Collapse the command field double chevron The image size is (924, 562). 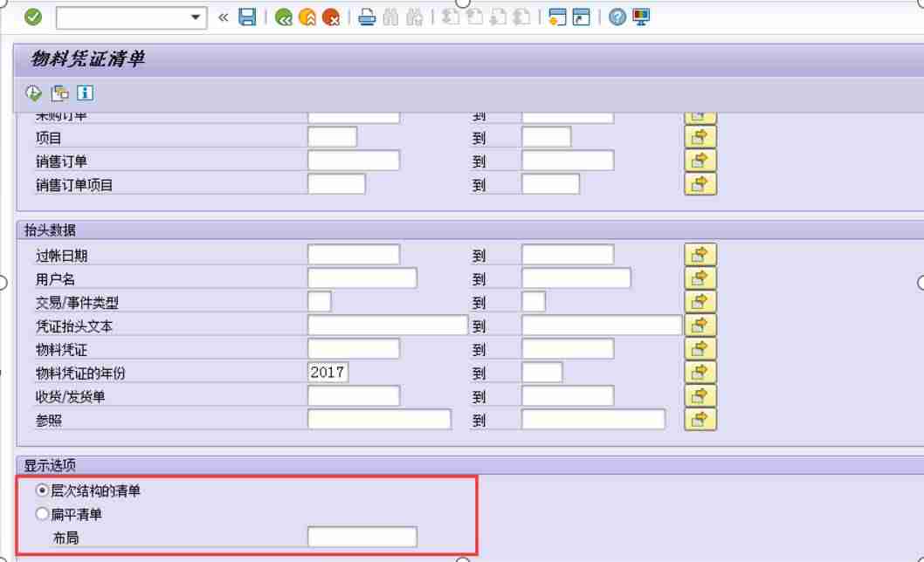click(x=224, y=17)
